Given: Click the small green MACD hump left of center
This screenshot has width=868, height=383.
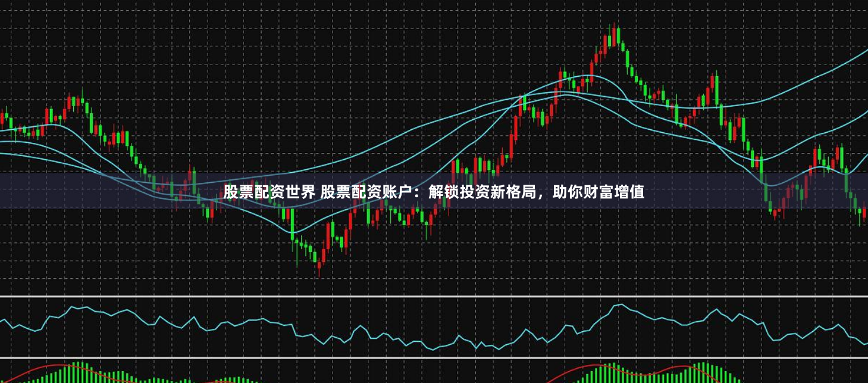Looking at the screenshot, I should [x=238, y=379].
